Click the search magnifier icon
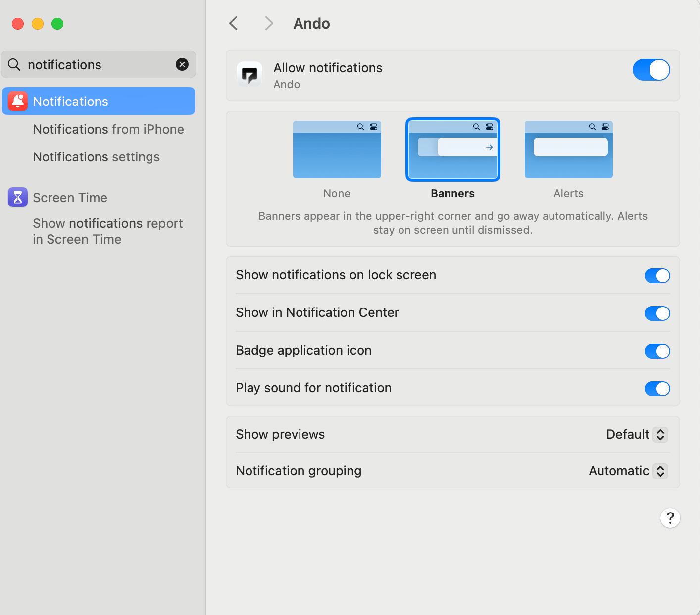 [x=14, y=64]
